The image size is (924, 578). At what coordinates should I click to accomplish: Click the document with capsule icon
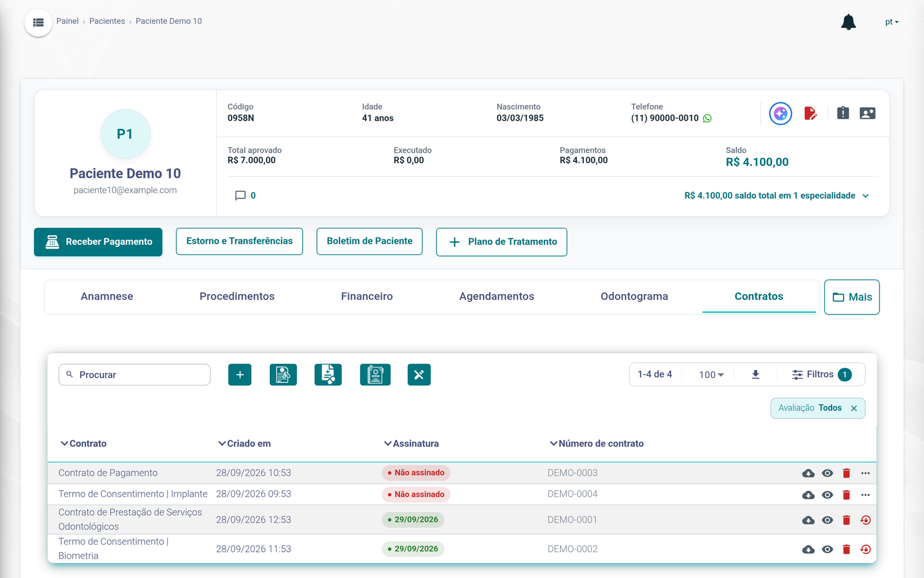point(328,375)
